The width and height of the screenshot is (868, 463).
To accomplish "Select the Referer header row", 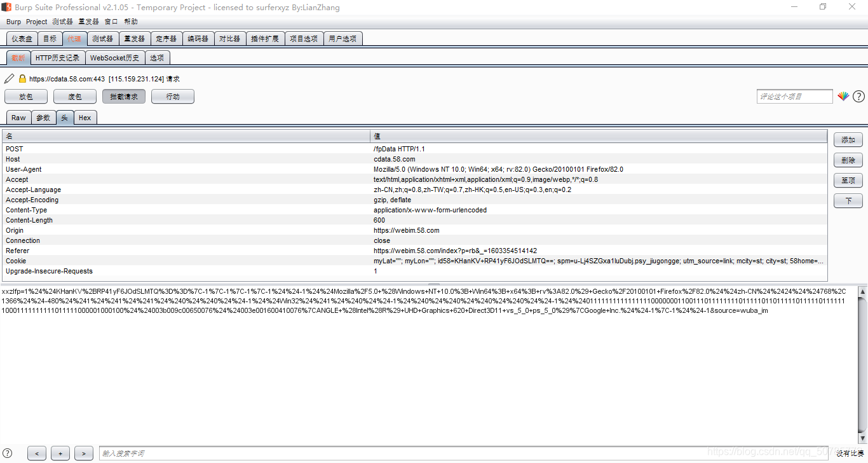I will (x=415, y=251).
